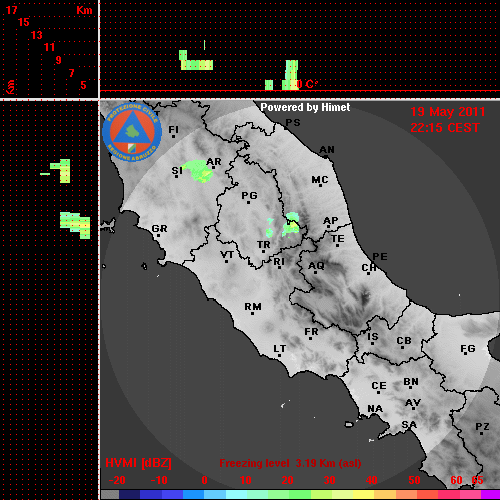Click the AP city marker
Screen dimensions: 500x500
(x=329, y=227)
